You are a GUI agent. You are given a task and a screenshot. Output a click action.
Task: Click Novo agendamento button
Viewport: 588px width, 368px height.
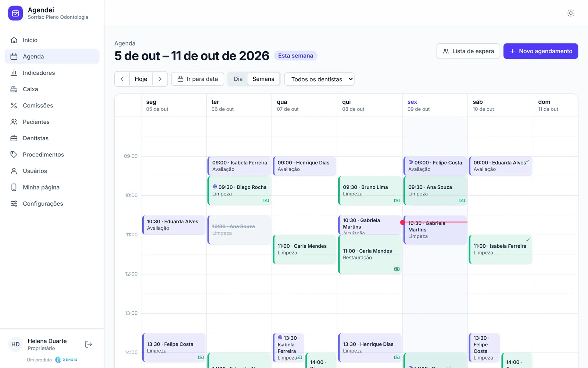click(541, 51)
